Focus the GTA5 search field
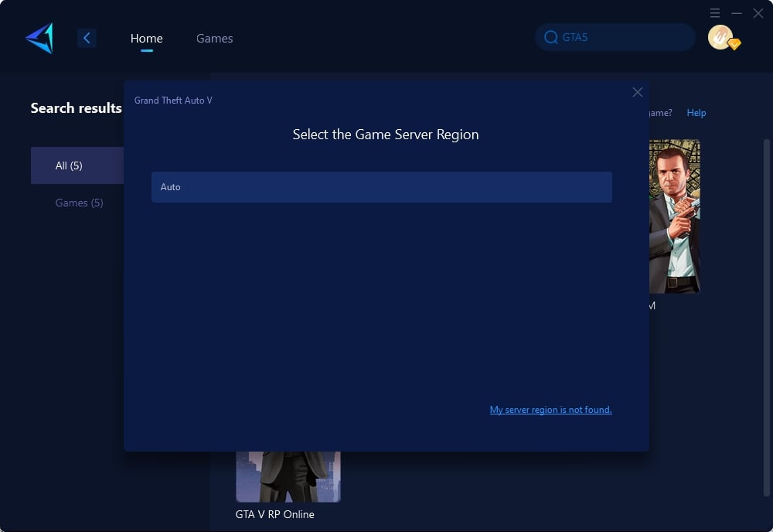The image size is (773, 532). 615,37
